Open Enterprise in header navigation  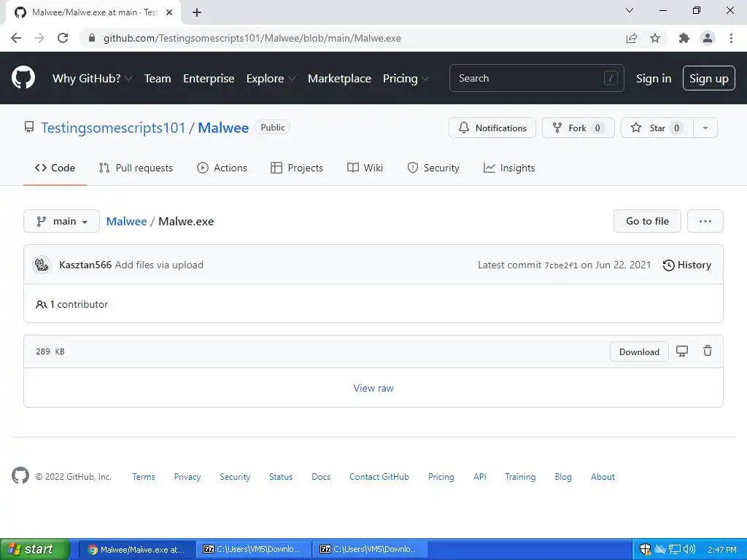tap(209, 78)
